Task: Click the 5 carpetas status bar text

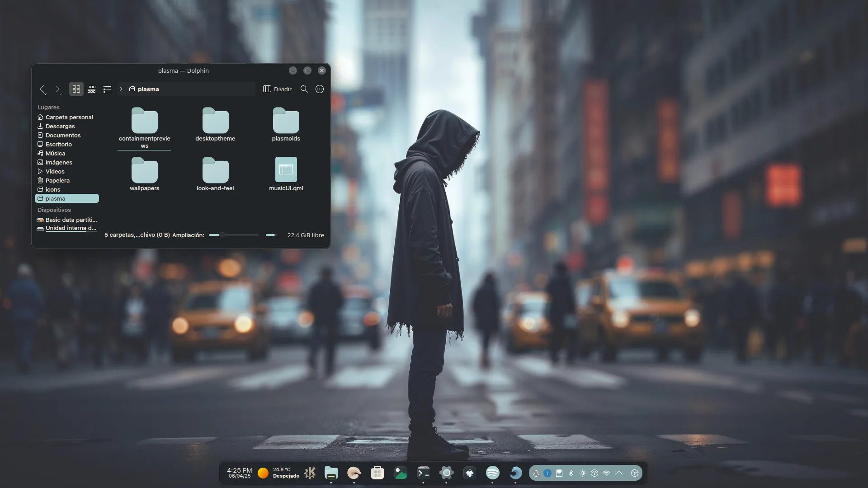Action: pyautogui.click(x=137, y=235)
